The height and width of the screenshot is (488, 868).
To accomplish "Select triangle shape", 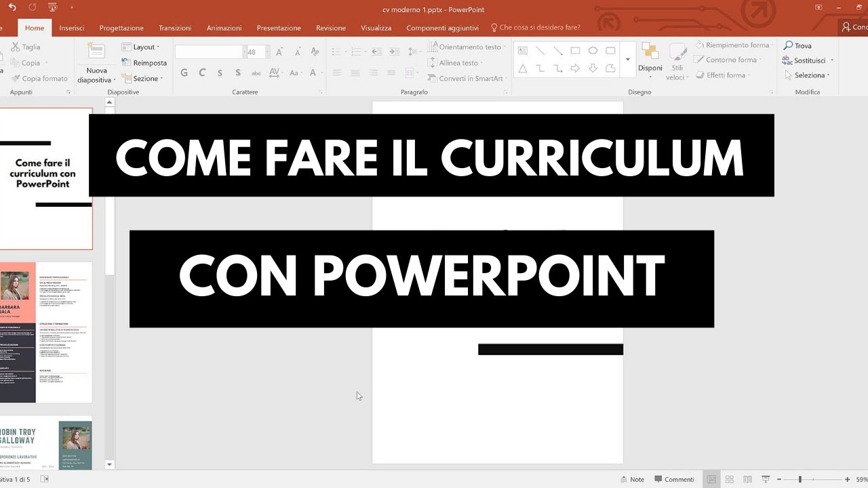I will [523, 68].
